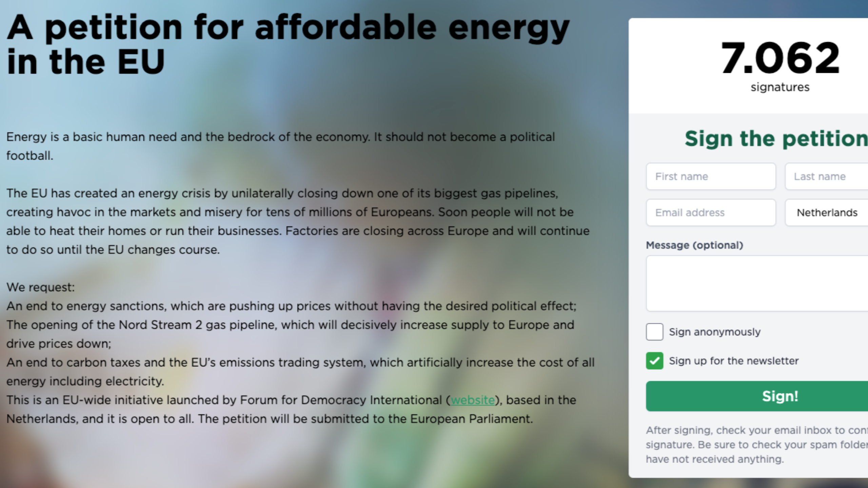Image resolution: width=868 pixels, height=488 pixels.
Task: Click inside the Message text area
Action: tap(757, 283)
